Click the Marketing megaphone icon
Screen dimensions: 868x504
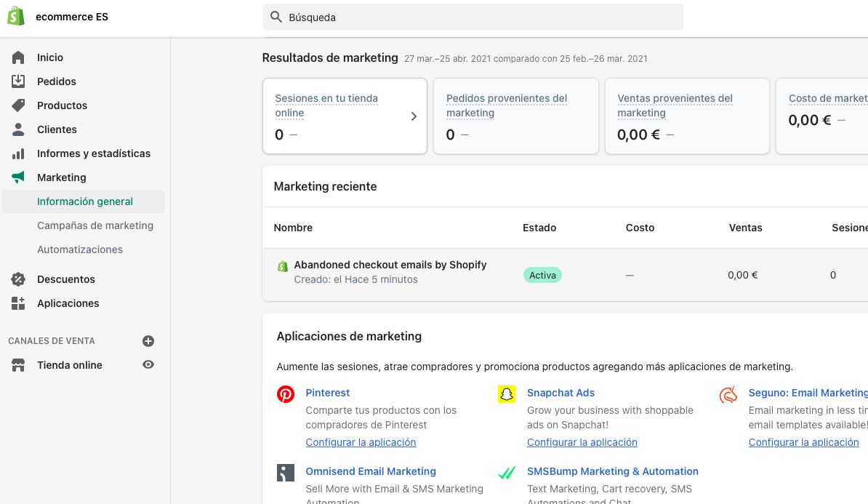[x=18, y=177]
